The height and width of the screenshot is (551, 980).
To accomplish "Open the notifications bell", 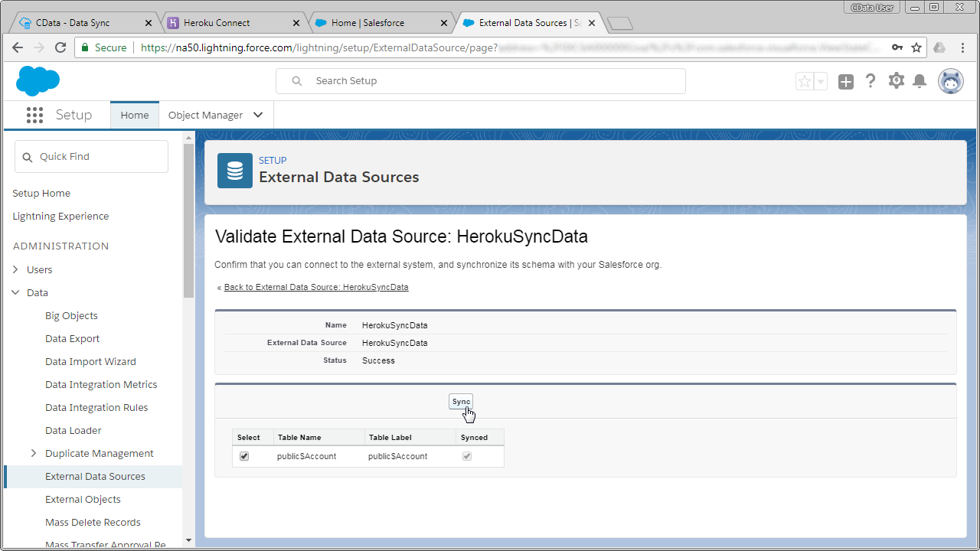I will [920, 81].
